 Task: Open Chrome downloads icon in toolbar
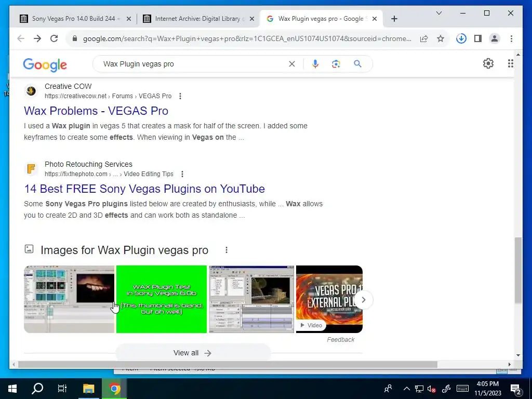pos(461,38)
